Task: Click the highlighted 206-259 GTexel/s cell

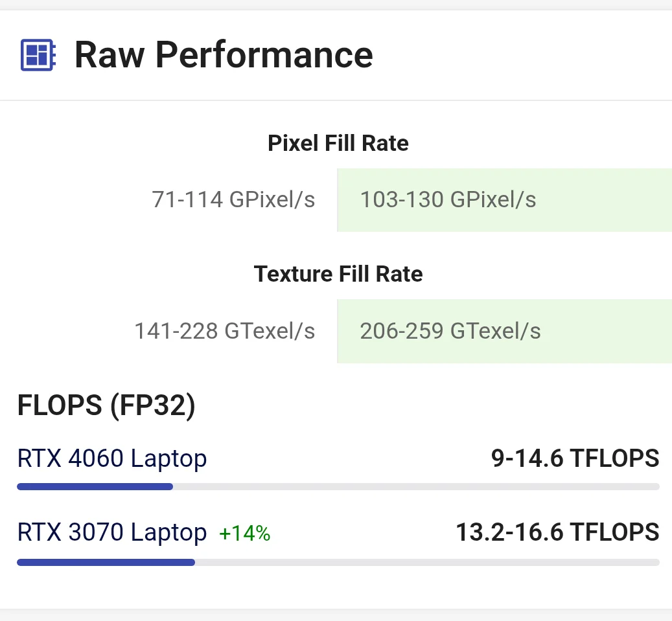Action: tap(504, 331)
